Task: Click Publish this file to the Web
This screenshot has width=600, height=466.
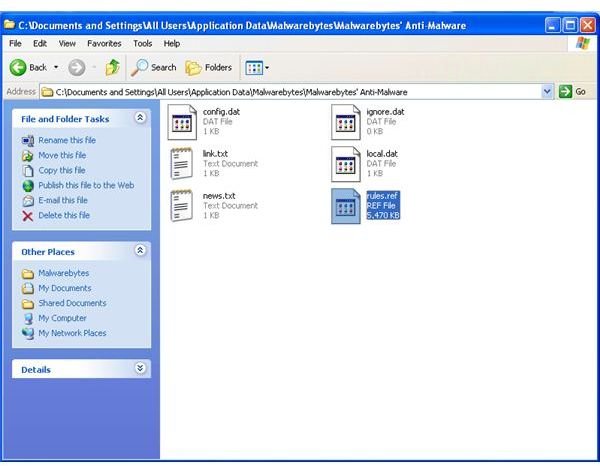Action: tap(86, 185)
